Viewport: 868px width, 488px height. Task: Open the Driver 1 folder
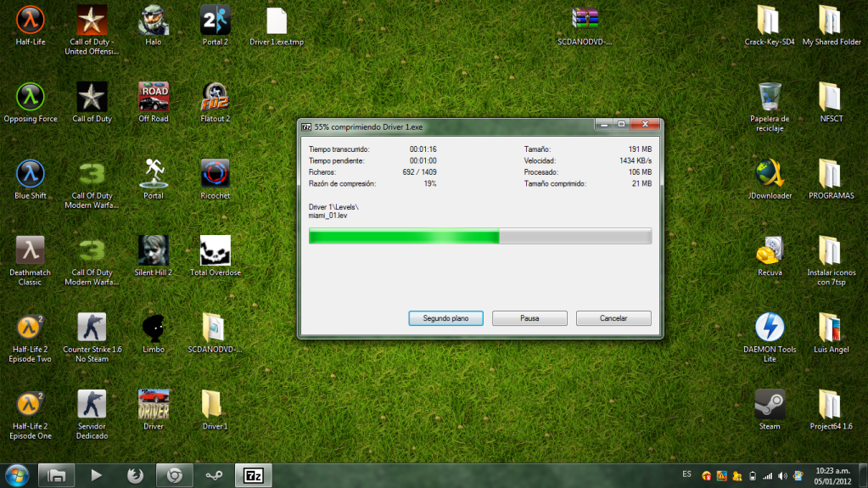(215, 411)
